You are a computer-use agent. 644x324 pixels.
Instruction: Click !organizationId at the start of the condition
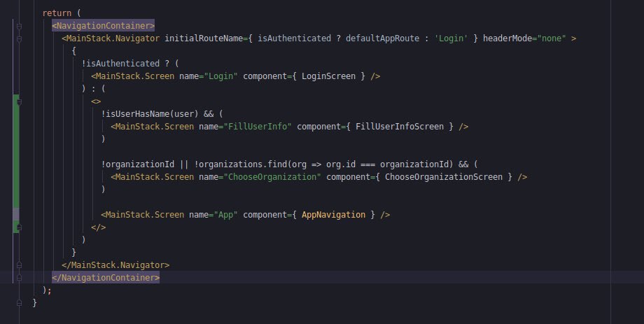138,164
